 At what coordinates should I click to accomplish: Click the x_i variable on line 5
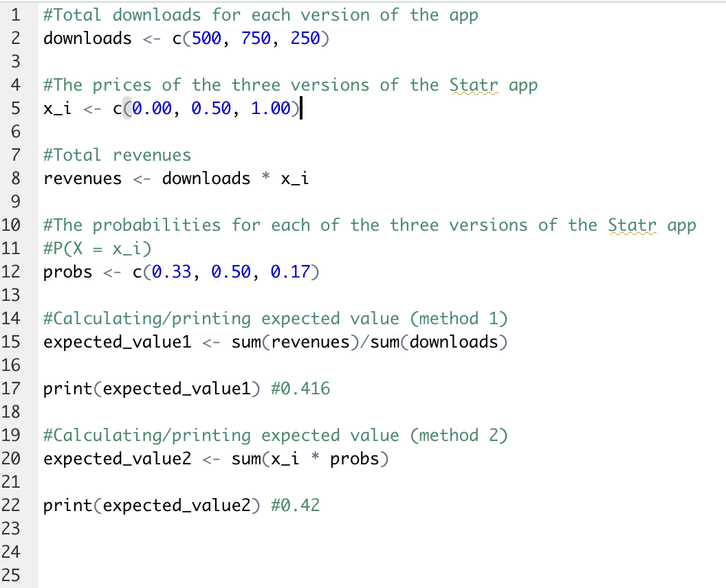click(x=58, y=108)
